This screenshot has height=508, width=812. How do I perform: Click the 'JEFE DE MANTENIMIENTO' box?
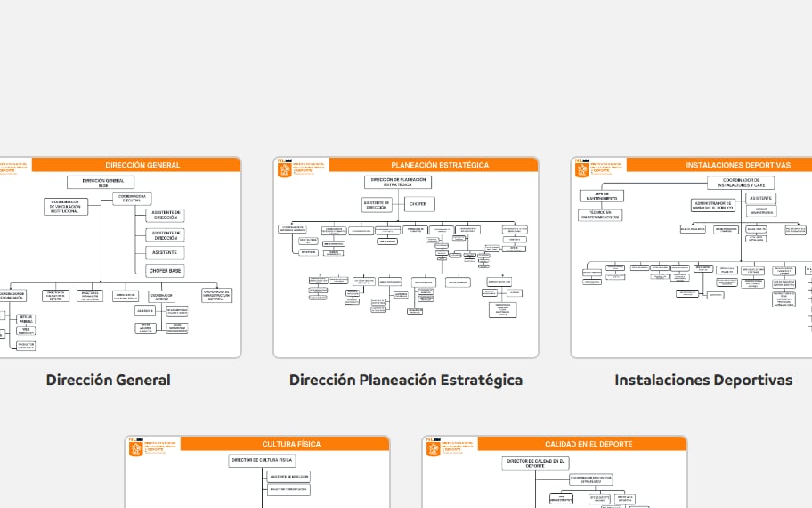pos(602,196)
